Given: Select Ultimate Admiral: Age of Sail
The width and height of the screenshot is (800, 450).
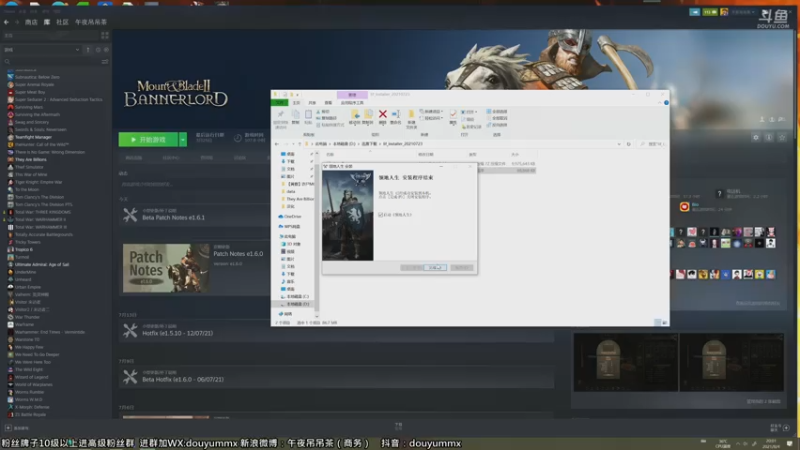Looking at the screenshot, I should [41, 265].
